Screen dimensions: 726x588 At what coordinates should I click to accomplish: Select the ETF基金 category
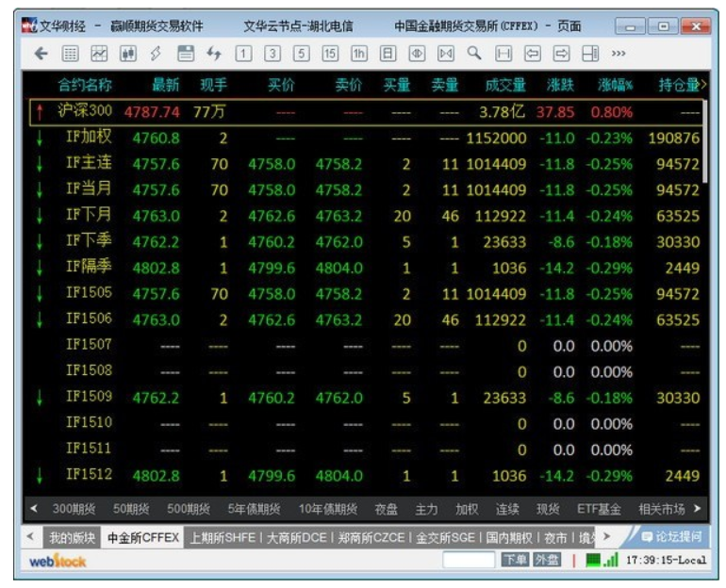pyautogui.click(x=599, y=509)
